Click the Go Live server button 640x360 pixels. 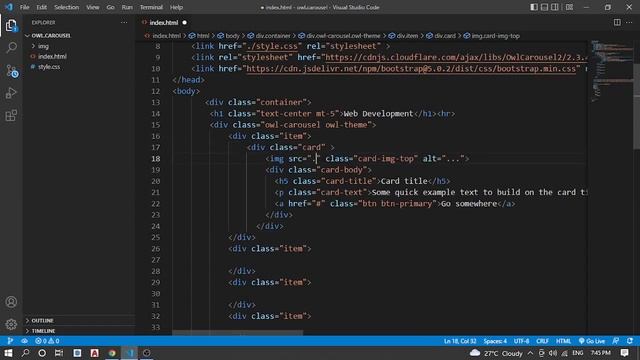point(592,341)
